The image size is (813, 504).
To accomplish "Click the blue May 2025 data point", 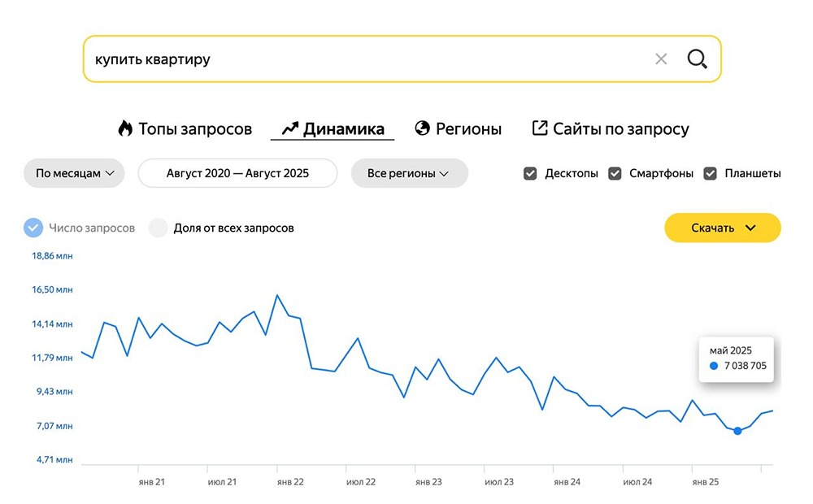I will (737, 431).
